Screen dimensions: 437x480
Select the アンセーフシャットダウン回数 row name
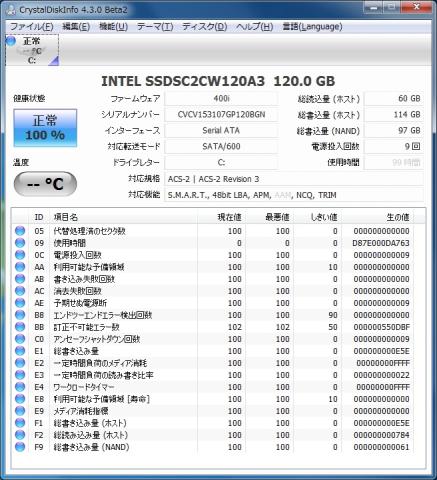[97, 339]
